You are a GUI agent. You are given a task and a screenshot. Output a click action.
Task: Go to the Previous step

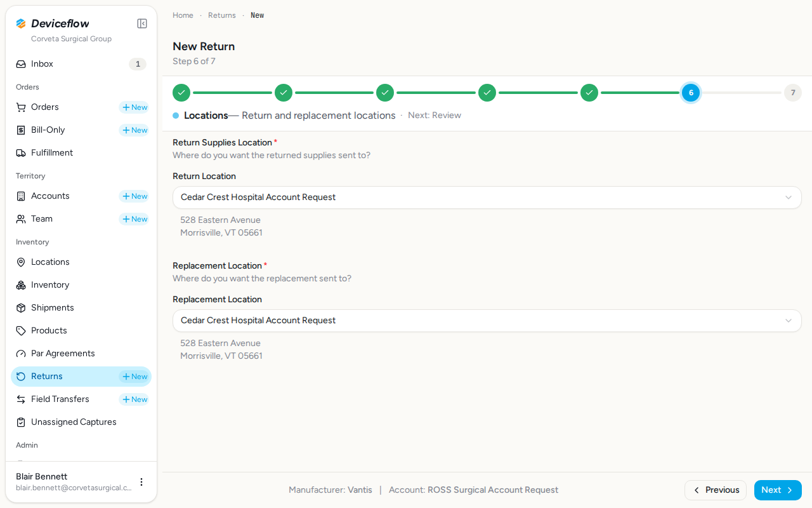pos(716,490)
